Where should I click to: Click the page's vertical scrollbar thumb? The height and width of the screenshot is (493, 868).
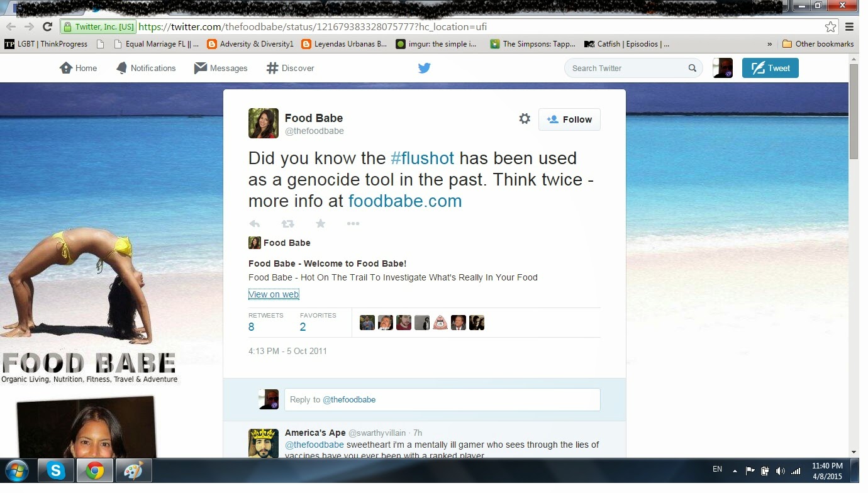click(x=854, y=111)
